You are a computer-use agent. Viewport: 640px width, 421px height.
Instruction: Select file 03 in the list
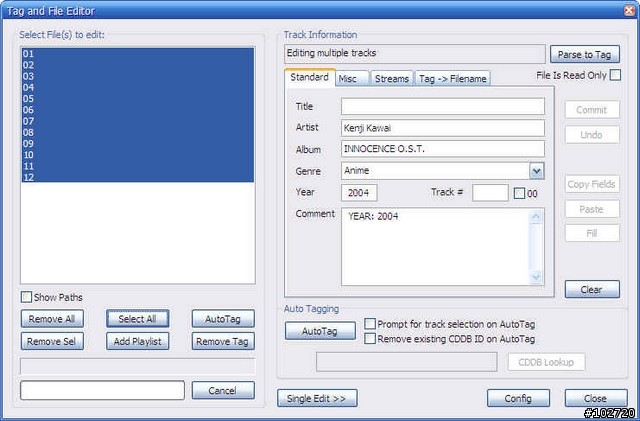138,76
